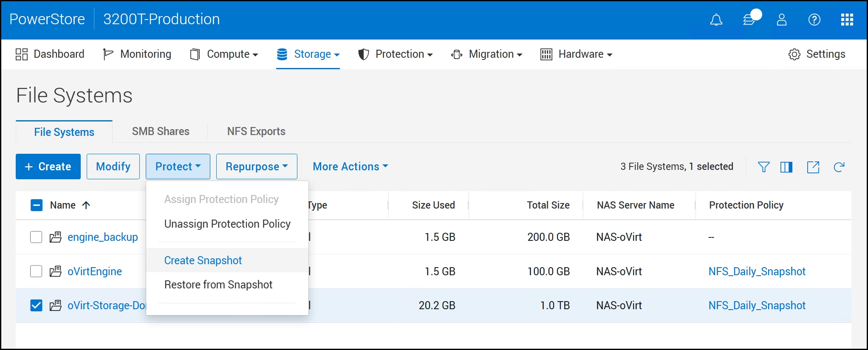Open the engine_backup file system link
Viewport: 868px width, 350px height.
(103, 237)
